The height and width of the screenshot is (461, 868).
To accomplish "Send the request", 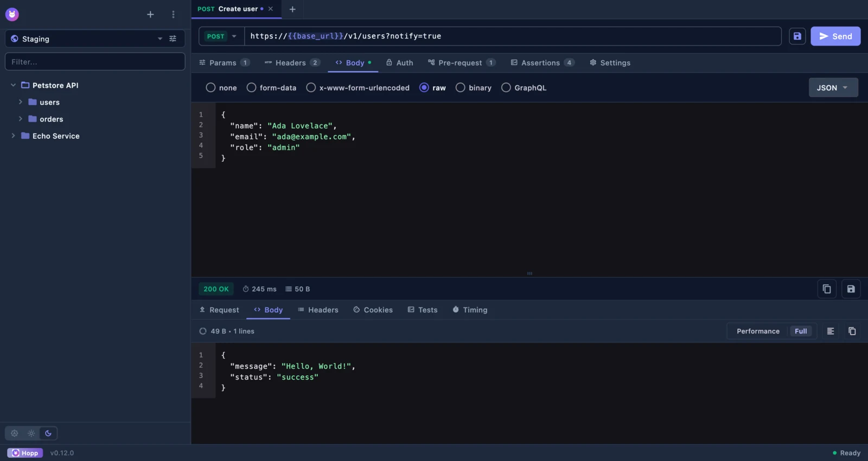I will click(835, 36).
